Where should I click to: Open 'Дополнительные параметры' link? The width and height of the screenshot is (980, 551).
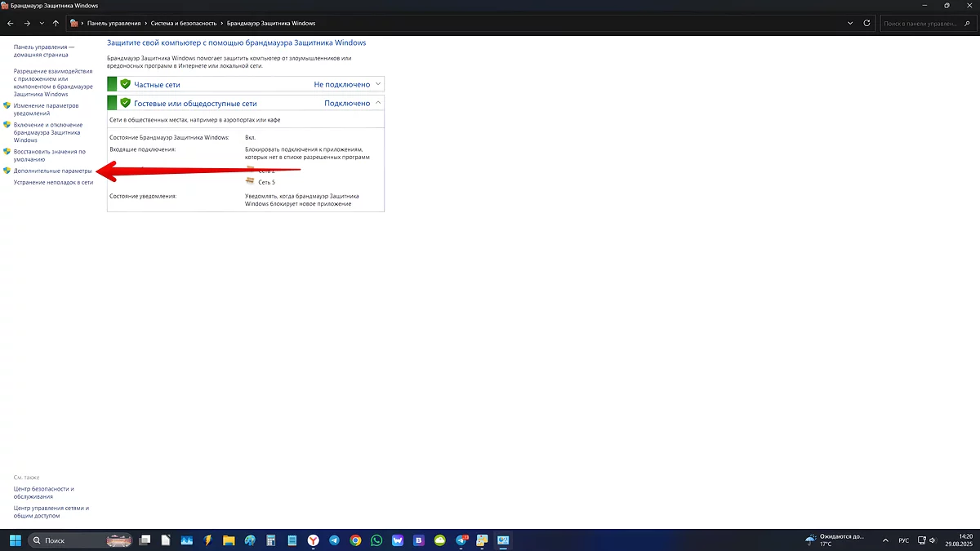click(52, 171)
